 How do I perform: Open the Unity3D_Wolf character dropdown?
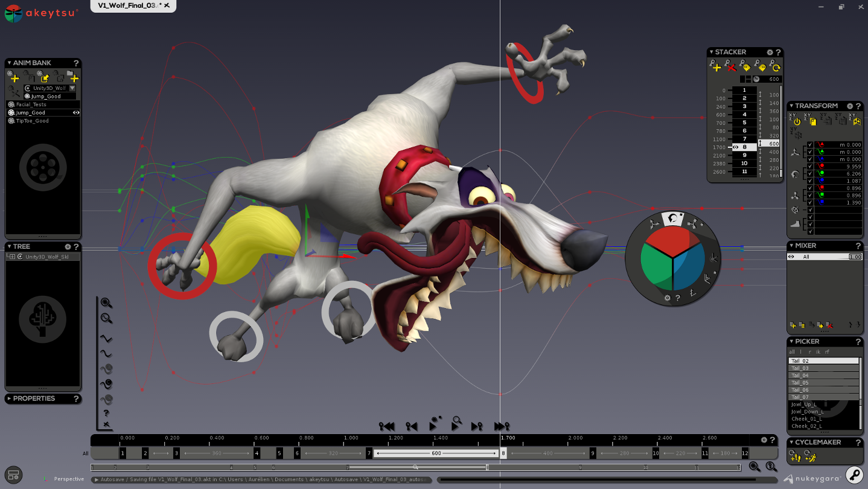pos(72,88)
